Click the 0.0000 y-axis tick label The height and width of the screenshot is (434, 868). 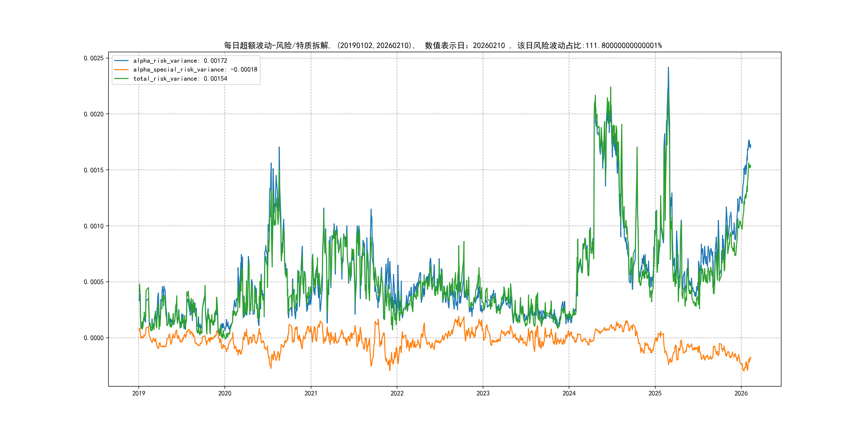(94, 338)
